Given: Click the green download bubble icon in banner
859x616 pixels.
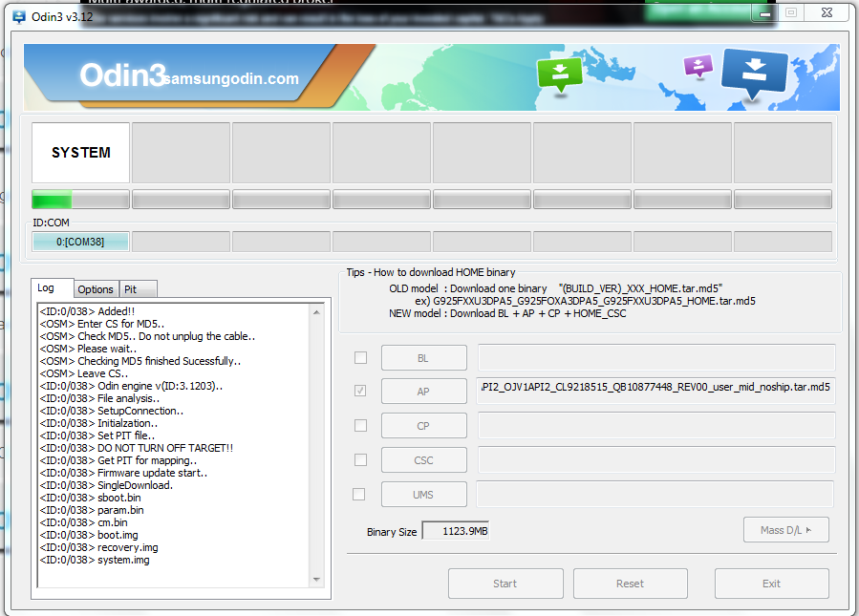Looking at the screenshot, I should click(560, 75).
